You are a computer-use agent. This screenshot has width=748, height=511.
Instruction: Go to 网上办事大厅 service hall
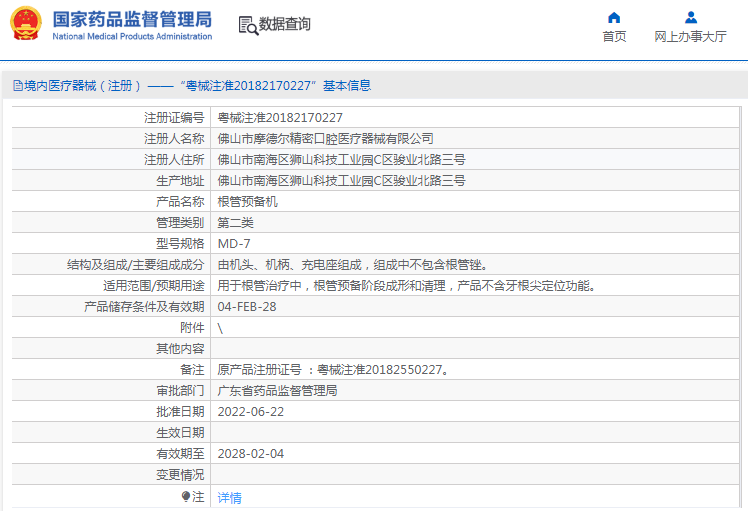point(690,37)
